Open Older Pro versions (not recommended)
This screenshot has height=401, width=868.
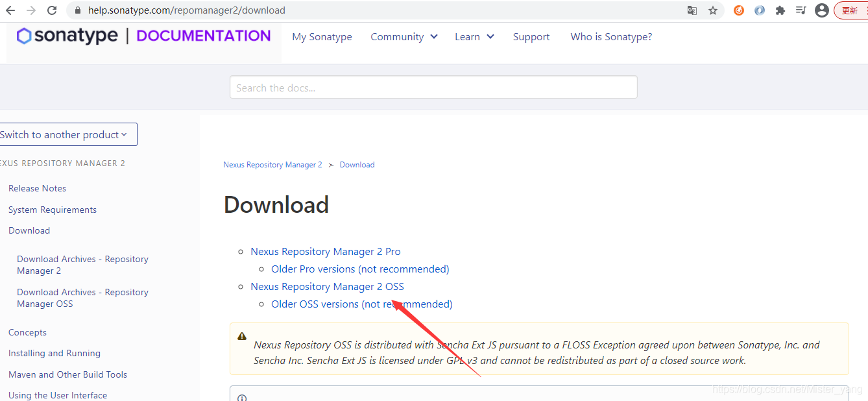[x=360, y=269]
